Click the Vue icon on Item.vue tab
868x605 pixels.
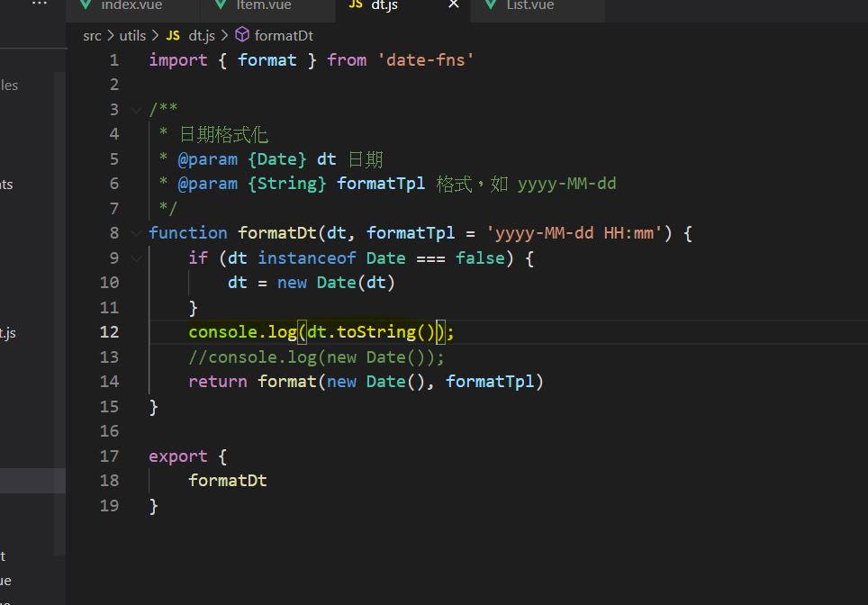click(221, 5)
